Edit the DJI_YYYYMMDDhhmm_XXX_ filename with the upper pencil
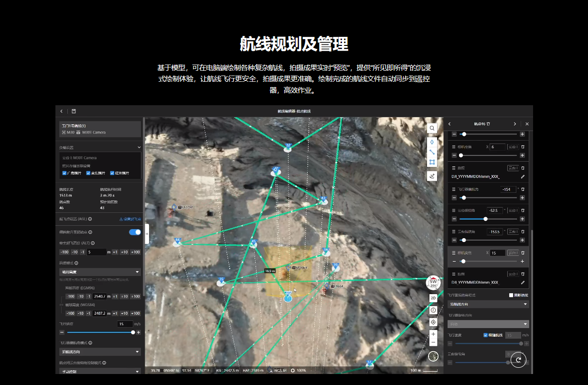Viewport: 588px width, 385px height. [x=523, y=176]
